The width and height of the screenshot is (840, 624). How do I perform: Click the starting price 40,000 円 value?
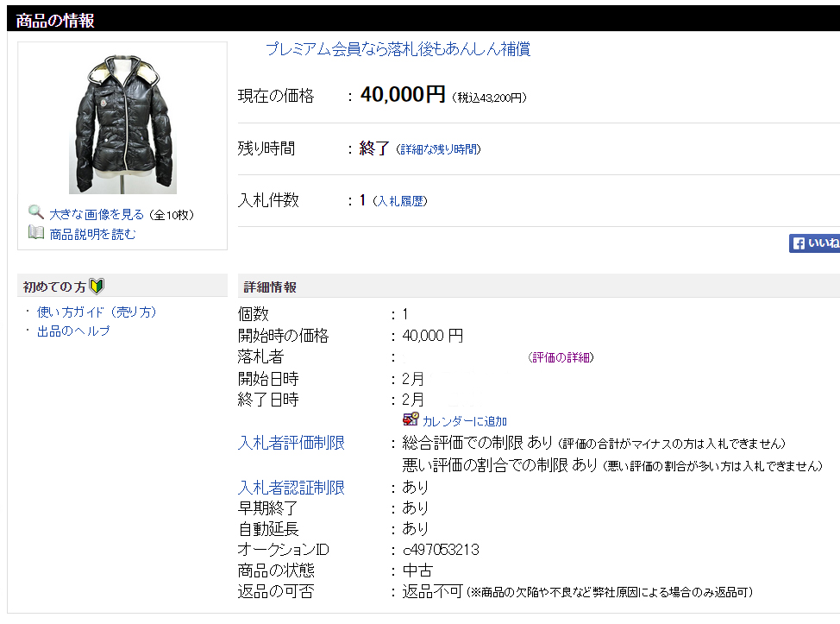point(432,336)
